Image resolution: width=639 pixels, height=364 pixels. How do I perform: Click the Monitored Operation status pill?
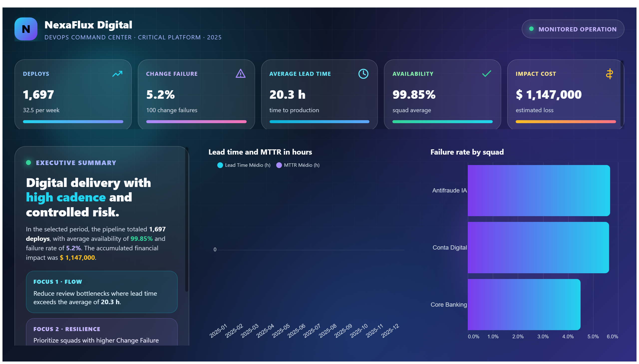573,29
